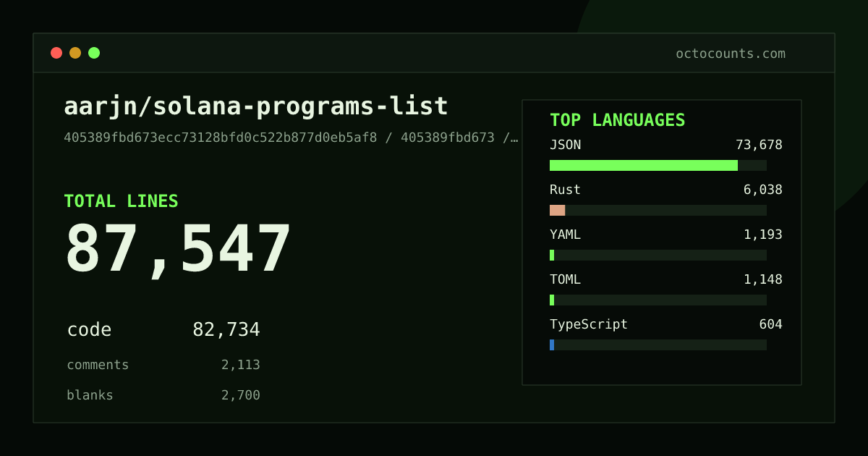
Task: Click the TOML language label
Action: coord(565,279)
